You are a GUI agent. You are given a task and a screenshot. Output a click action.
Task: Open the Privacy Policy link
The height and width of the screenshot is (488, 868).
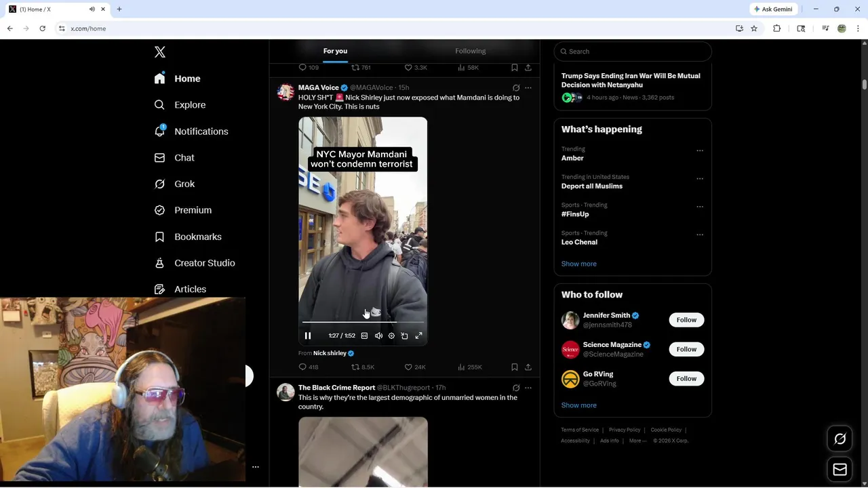coord(625,430)
